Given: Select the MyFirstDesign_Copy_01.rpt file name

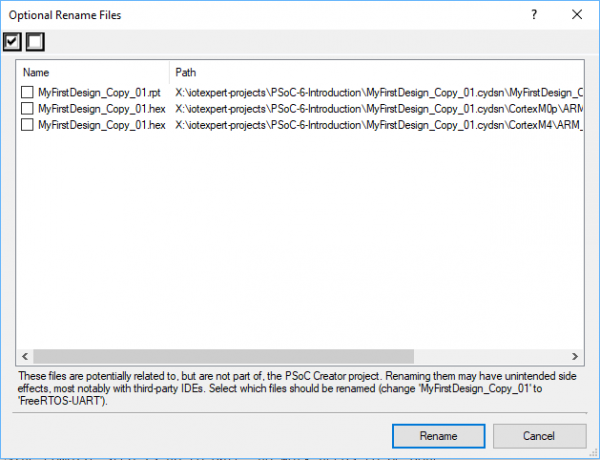Looking at the screenshot, I should tap(101, 92).
